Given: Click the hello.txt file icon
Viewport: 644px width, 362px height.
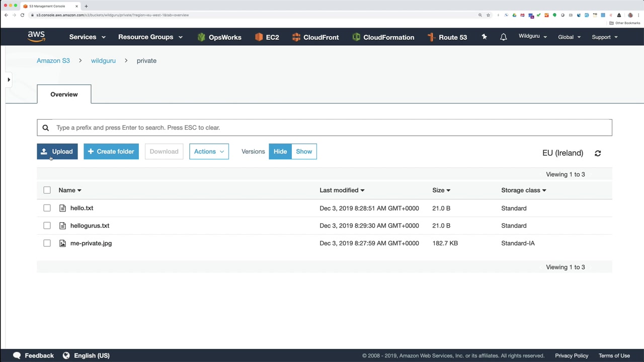Looking at the screenshot, I should click(x=62, y=208).
